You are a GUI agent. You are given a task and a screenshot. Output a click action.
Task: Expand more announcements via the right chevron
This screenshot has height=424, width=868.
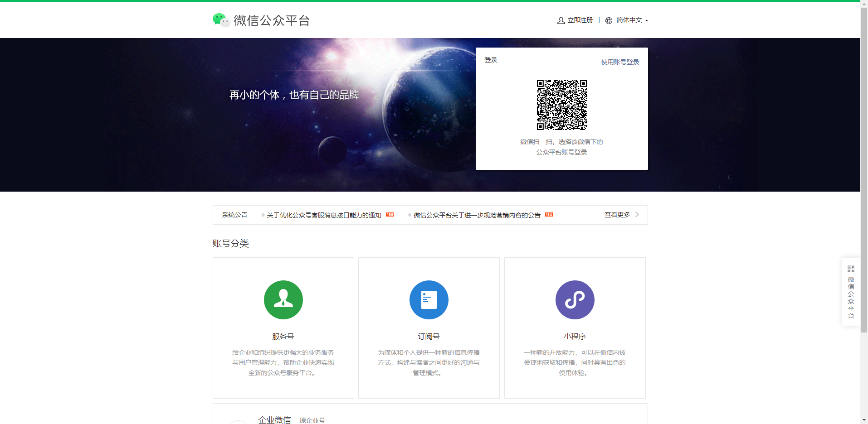(x=637, y=214)
